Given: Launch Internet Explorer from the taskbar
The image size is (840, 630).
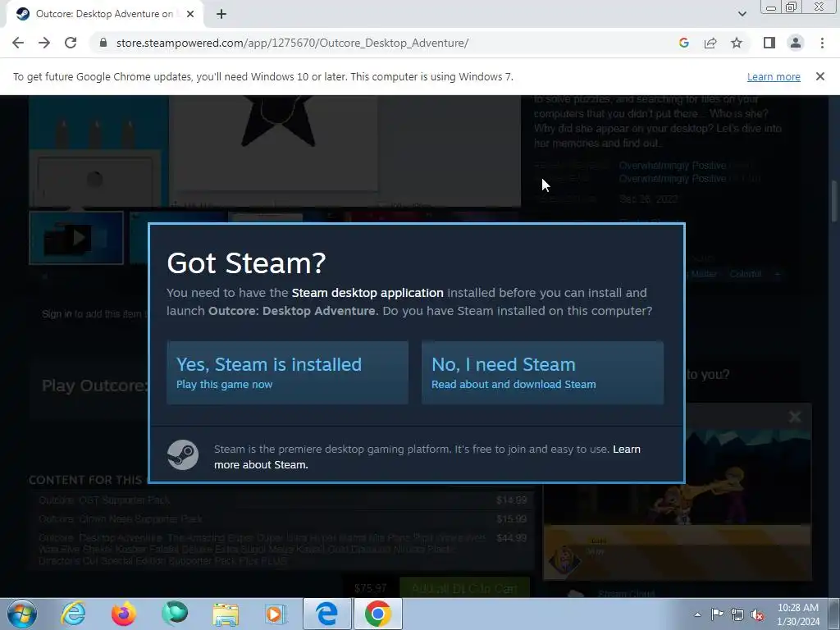Looking at the screenshot, I should coord(73,614).
